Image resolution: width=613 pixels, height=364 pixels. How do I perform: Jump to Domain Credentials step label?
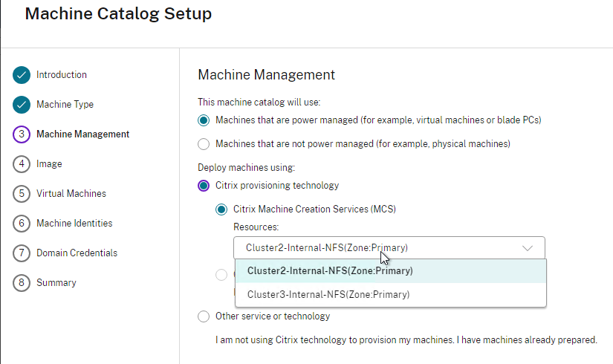[x=77, y=253]
